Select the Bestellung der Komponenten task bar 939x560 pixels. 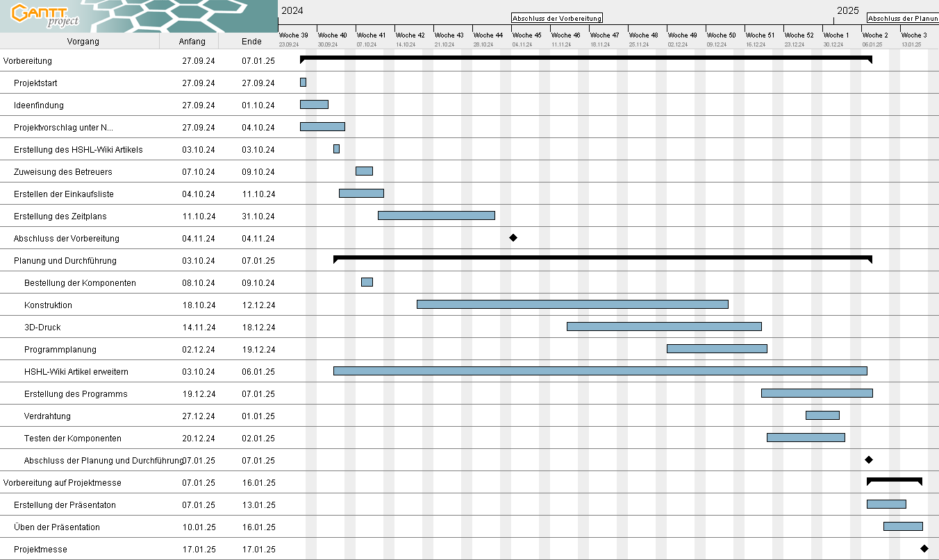[367, 282]
